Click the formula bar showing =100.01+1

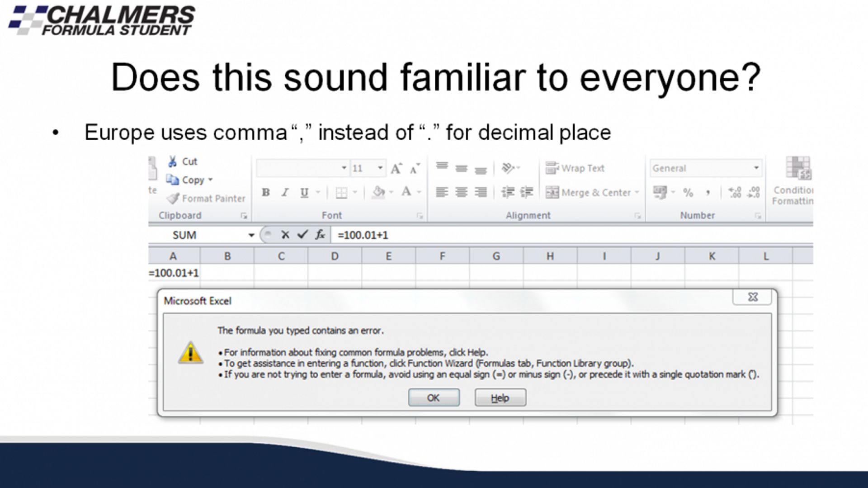[572, 235]
